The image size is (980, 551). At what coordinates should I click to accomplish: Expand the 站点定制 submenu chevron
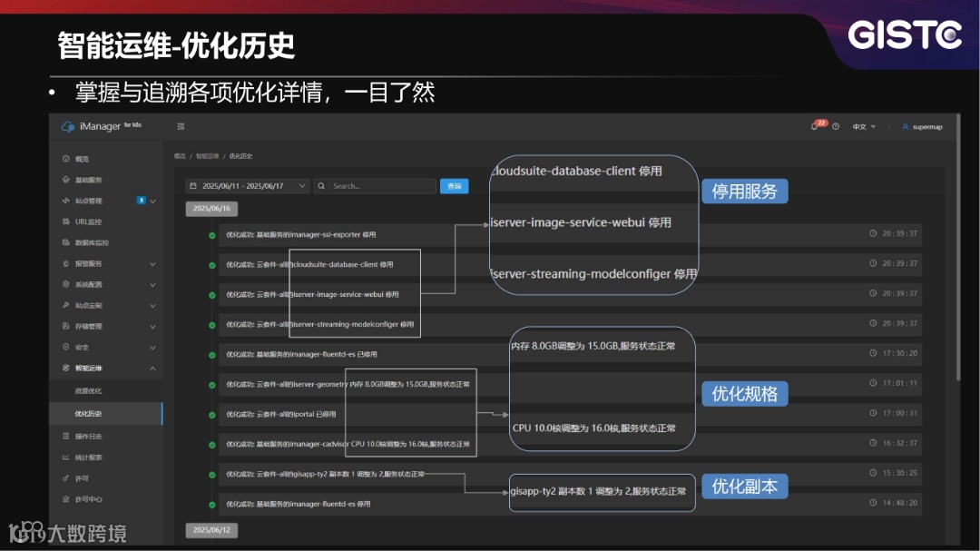152,306
